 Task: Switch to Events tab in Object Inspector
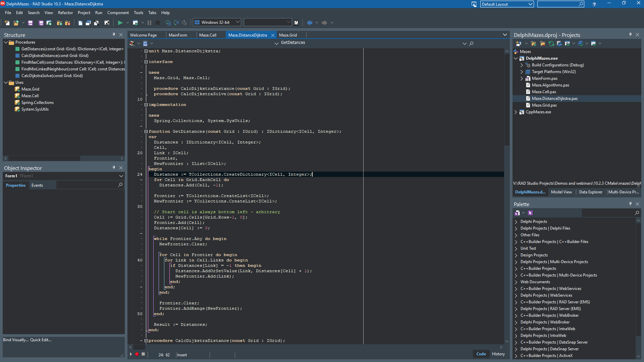click(37, 185)
